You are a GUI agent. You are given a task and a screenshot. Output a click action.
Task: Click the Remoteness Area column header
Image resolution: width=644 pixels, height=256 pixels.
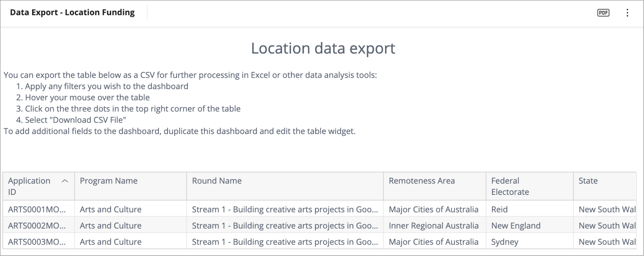(x=421, y=181)
